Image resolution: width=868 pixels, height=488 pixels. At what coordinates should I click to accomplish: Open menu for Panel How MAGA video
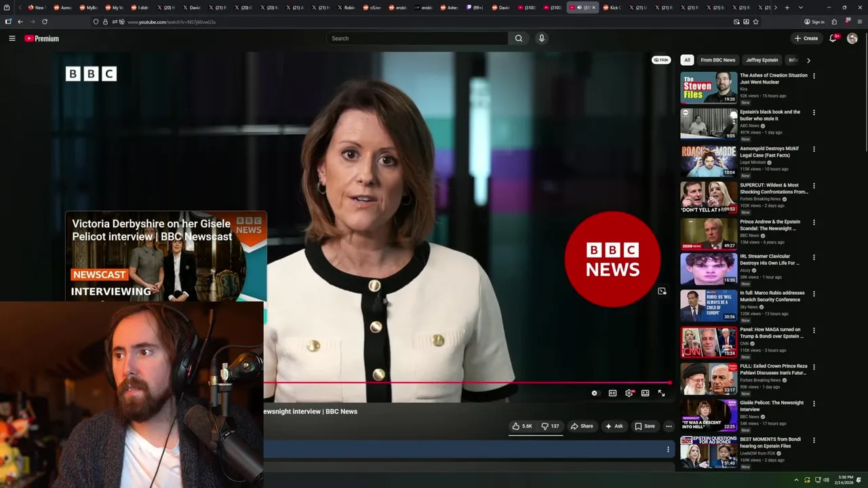[814, 330]
